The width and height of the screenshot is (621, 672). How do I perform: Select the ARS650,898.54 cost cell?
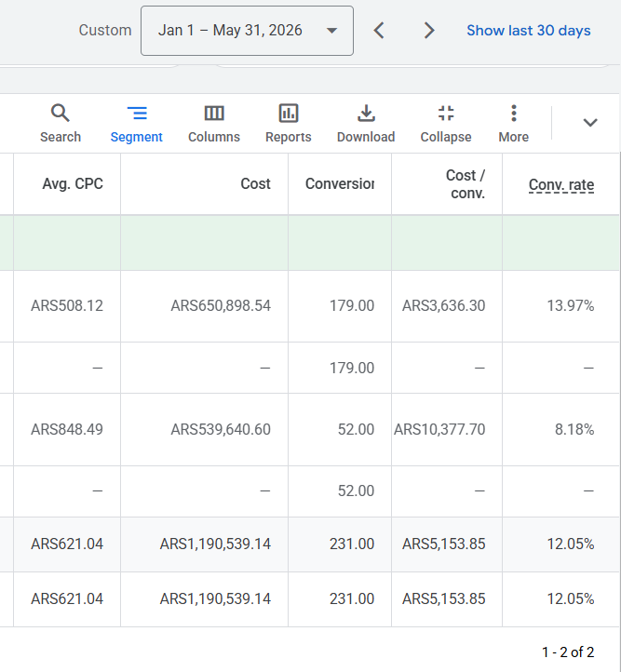[x=221, y=306]
